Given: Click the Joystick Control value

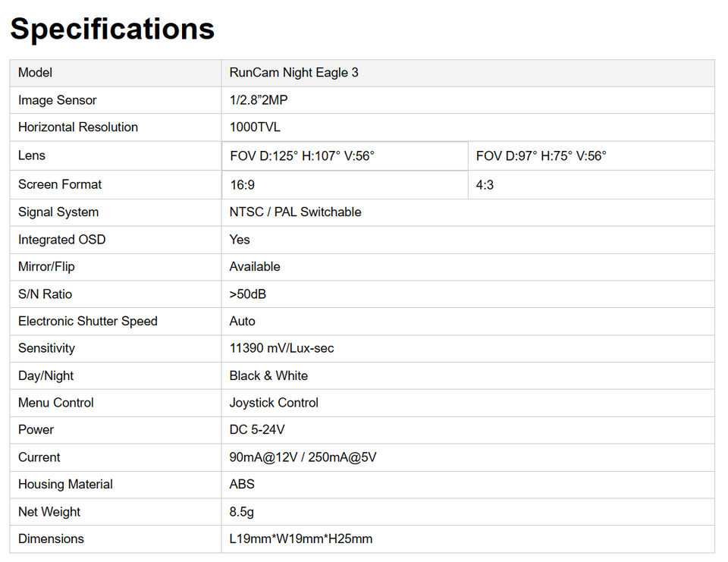Looking at the screenshot, I should click(x=274, y=403).
